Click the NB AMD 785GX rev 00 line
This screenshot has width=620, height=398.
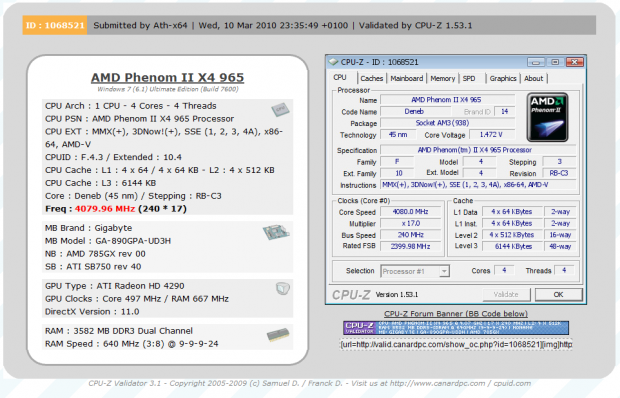coord(95,254)
